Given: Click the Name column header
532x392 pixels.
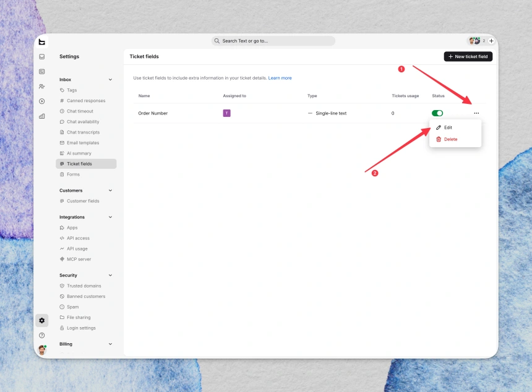Looking at the screenshot, I should coord(144,96).
